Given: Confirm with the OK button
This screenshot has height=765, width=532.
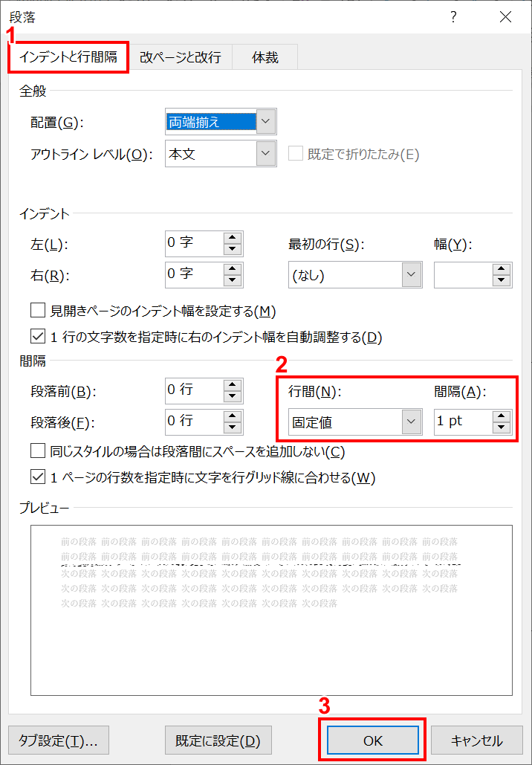Looking at the screenshot, I should (x=373, y=740).
